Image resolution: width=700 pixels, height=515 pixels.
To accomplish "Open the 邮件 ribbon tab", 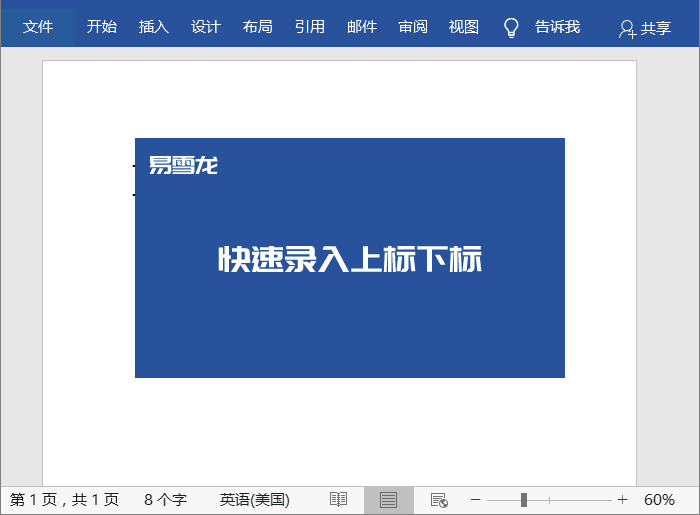I will coord(362,27).
